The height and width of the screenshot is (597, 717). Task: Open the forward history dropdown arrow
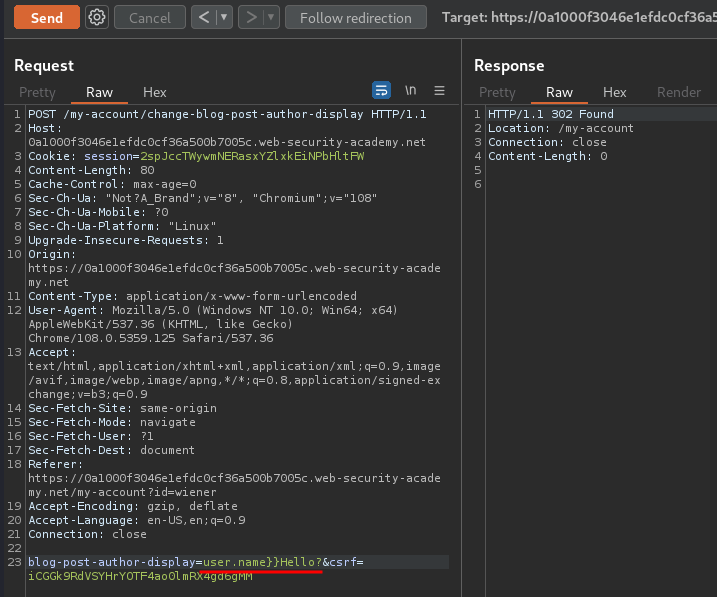point(271,17)
